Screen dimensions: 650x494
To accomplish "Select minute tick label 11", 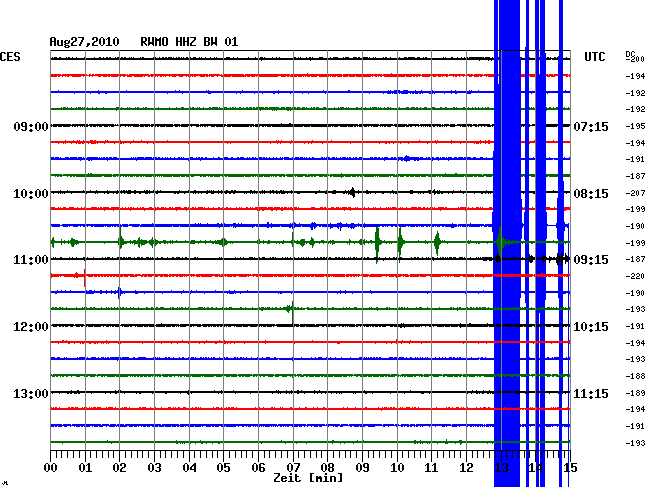I will 432,468.
